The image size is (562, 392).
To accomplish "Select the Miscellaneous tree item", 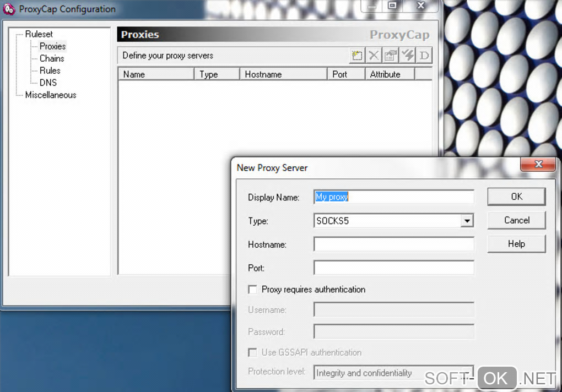I will pyautogui.click(x=51, y=95).
